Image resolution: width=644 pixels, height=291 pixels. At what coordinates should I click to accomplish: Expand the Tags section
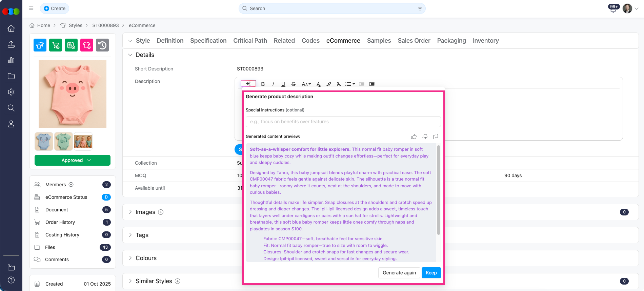click(x=142, y=235)
